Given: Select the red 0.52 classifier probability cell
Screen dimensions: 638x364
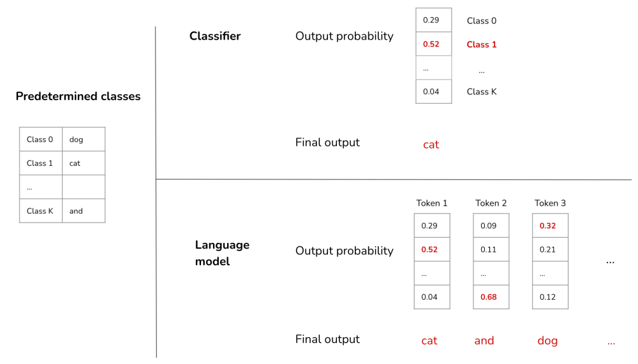Looking at the screenshot, I should pyautogui.click(x=434, y=44).
